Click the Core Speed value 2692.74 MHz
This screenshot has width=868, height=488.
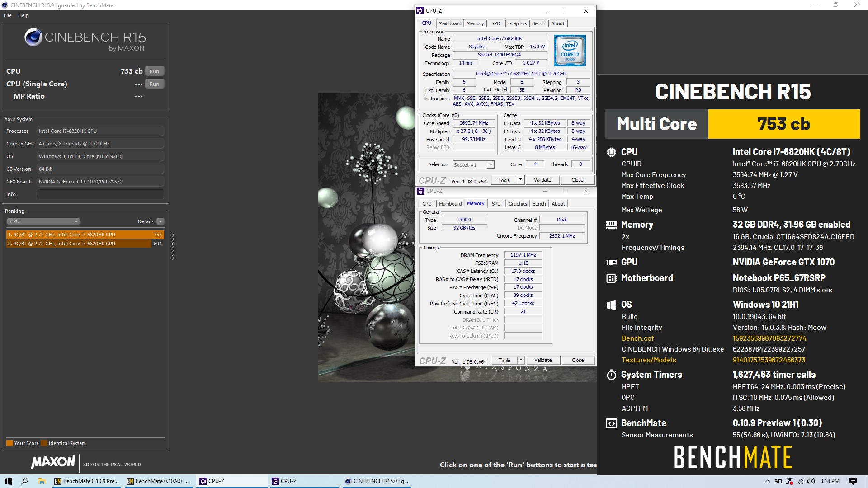(474, 123)
